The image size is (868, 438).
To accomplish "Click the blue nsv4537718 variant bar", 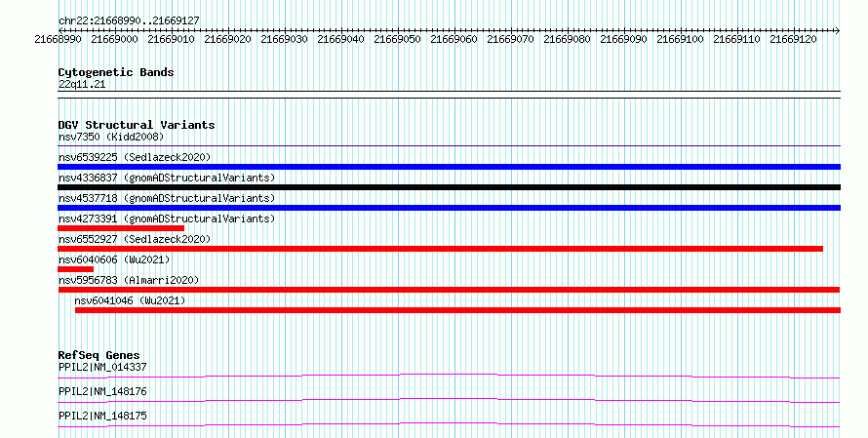I will pos(449,208).
